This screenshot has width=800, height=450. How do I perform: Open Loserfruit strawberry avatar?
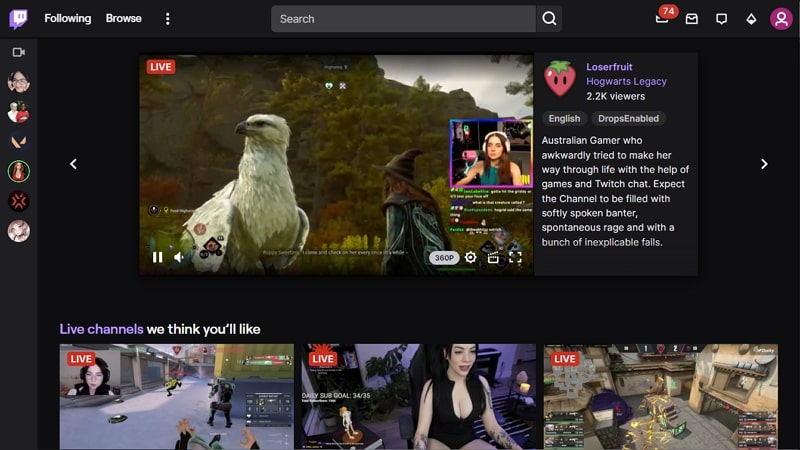[560, 79]
